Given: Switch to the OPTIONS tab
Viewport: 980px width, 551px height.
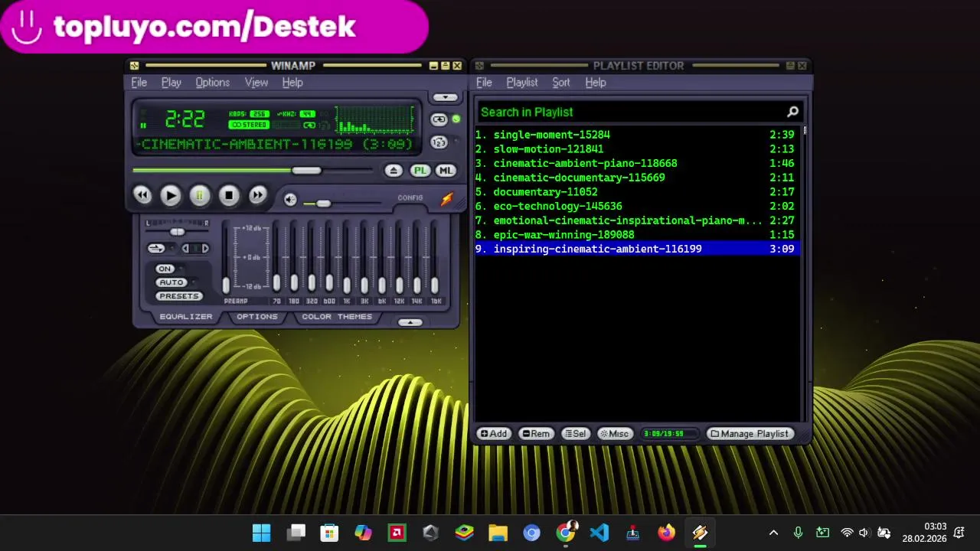Looking at the screenshot, I should (257, 317).
